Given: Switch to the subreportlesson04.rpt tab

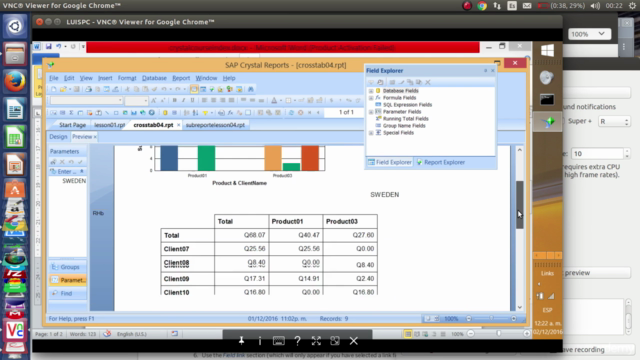Looking at the screenshot, I should pos(215,125).
